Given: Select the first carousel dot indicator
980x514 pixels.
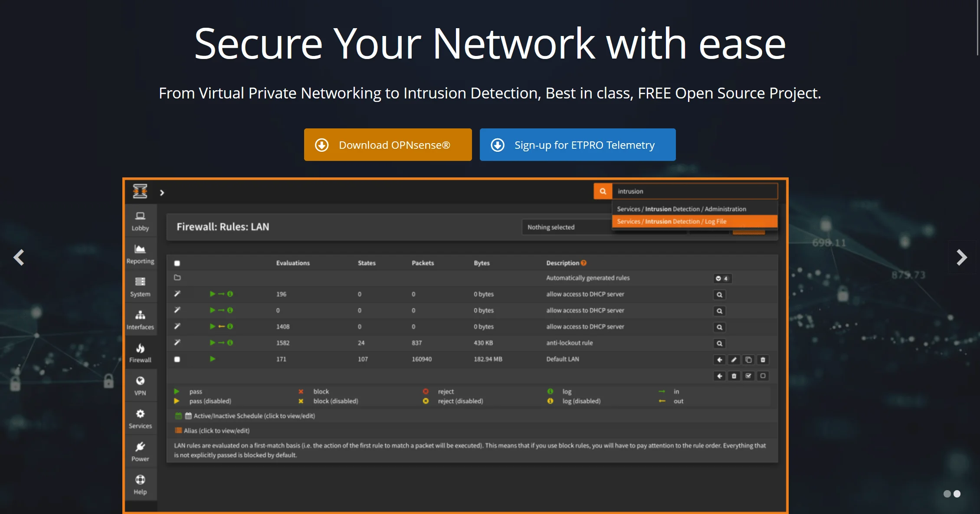Looking at the screenshot, I should pyautogui.click(x=947, y=494).
